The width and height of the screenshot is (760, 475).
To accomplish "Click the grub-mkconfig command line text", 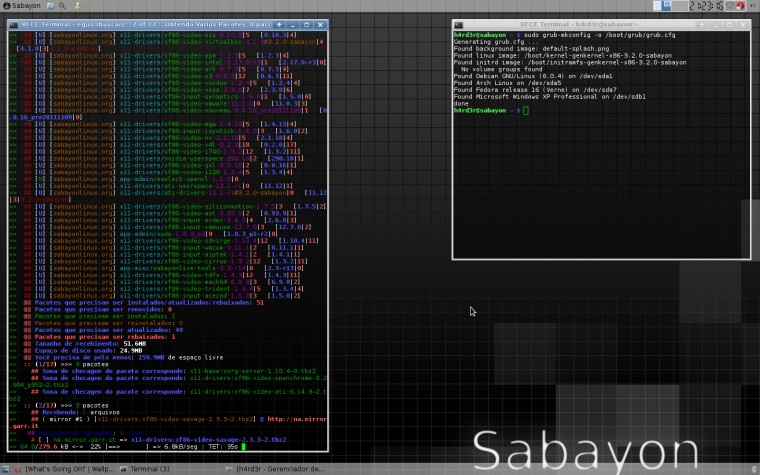I will (x=600, y=35).
